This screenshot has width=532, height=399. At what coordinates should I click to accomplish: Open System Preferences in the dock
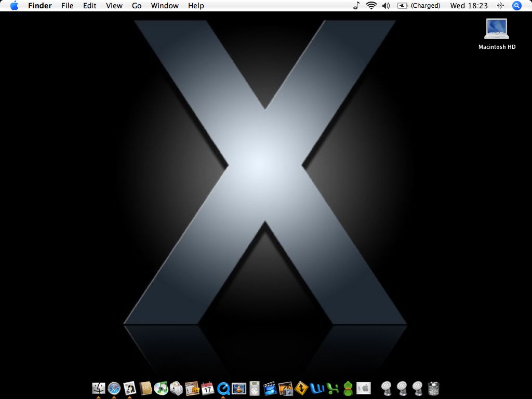[x=364, y=388]
